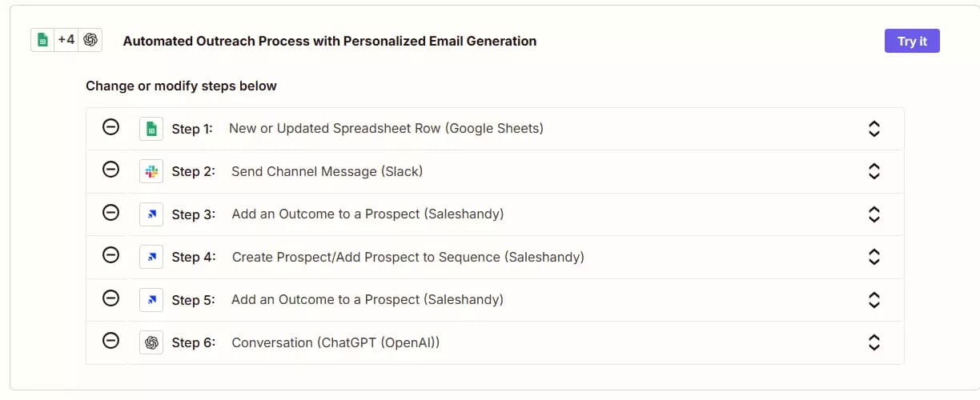This screenshot has width=980, height=400.
Task: Click the +4 apps badge in header
Action: click(66, 40)
